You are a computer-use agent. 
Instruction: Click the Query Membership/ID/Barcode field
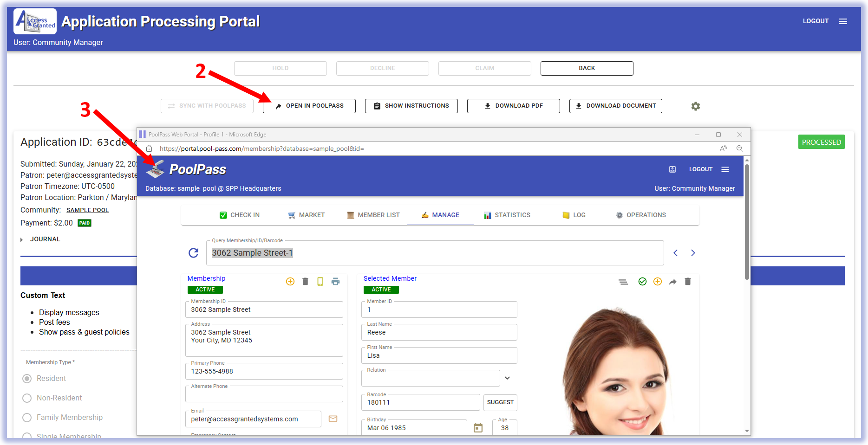[435, 253]
